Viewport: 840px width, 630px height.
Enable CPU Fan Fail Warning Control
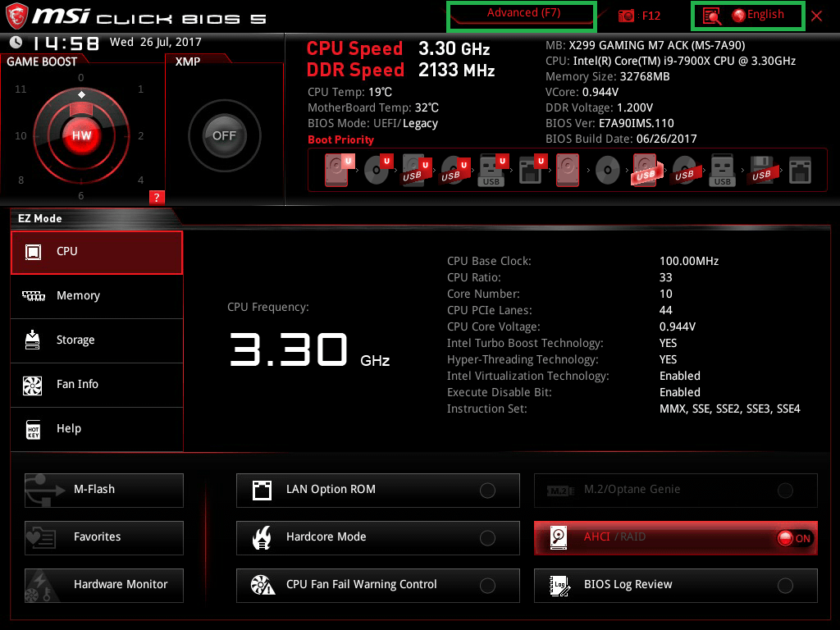(377, 585)
